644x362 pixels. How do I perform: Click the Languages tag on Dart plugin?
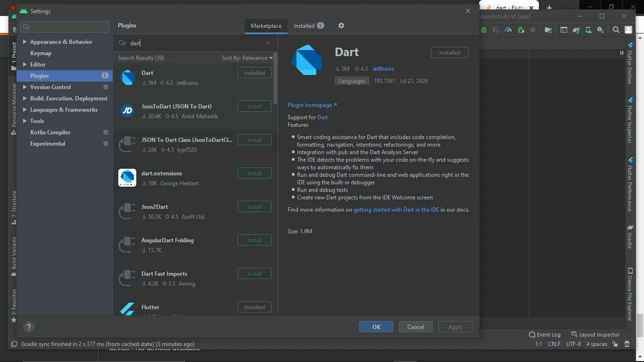[x=352, y=81]
